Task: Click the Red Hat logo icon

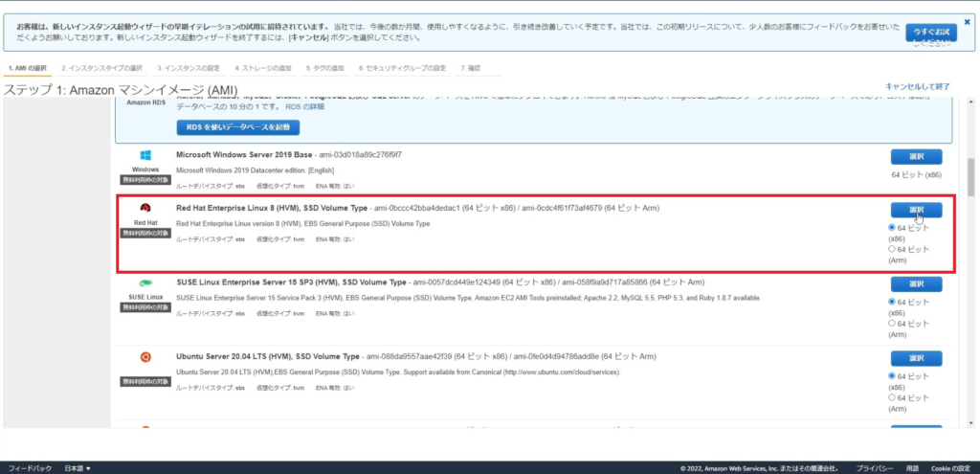Action: click(x=145, y=209)
